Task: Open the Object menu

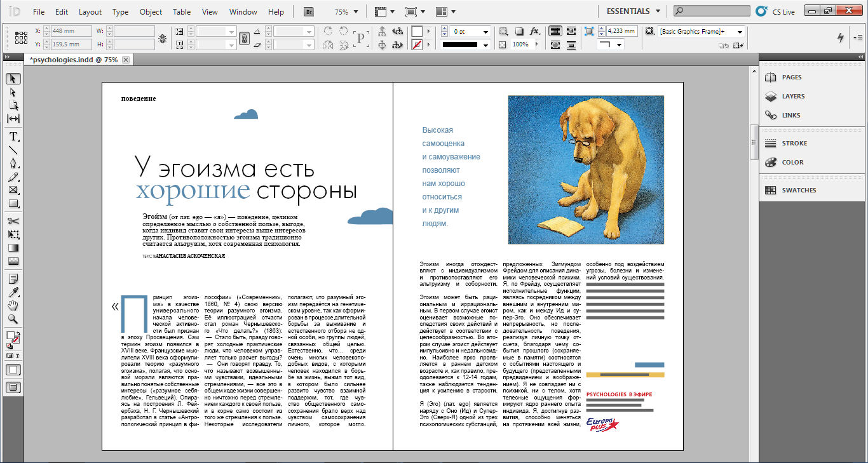Action: [151, 11]
